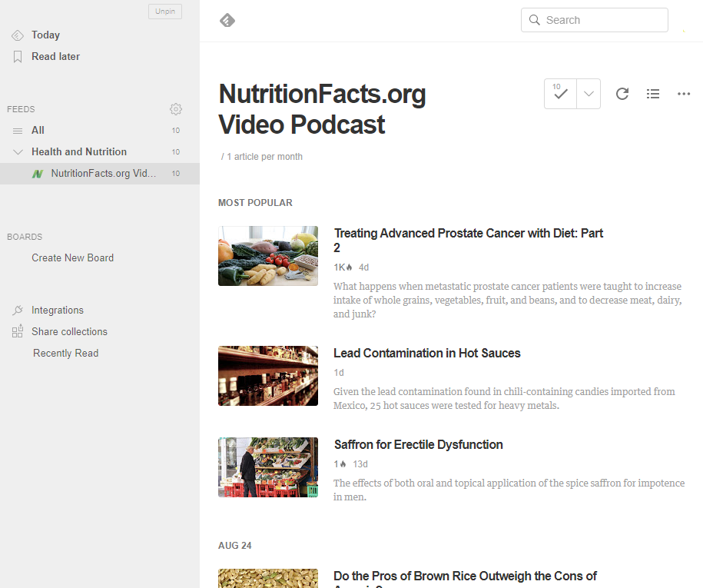Click the Feedly logo icon in header
This screenshot has width=703, height=588.
227,21
